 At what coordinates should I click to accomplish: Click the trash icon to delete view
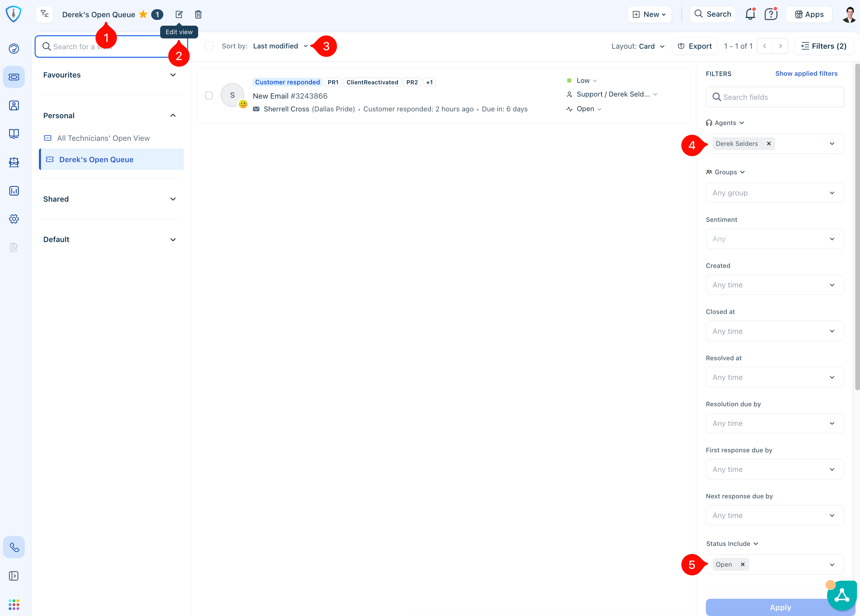[198, 15]
